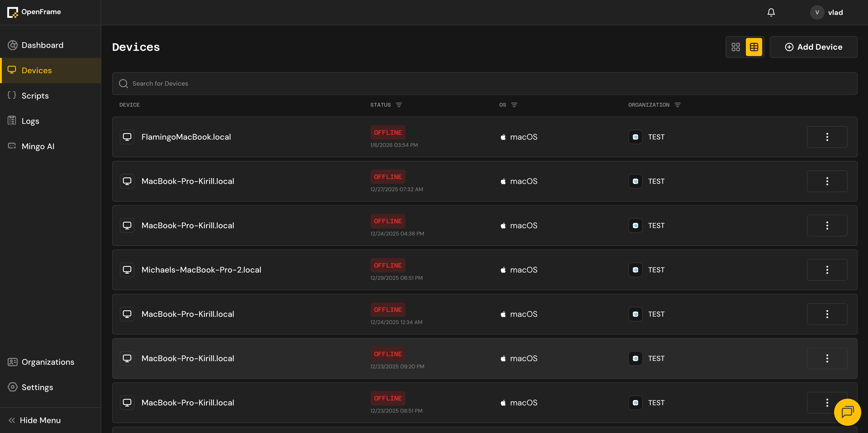The image size is (868, 433).
Task: Click the vlad user avatar
Action: (817, 12)
